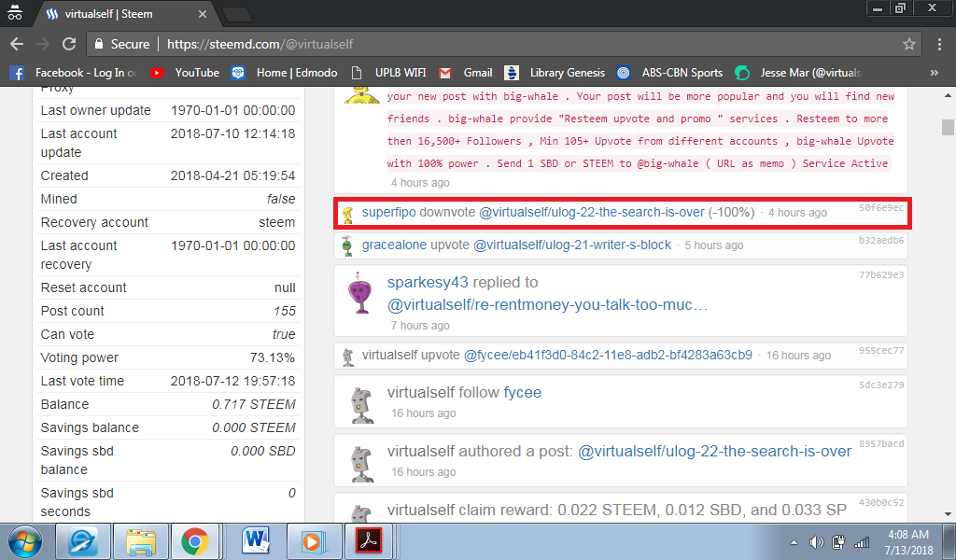Click transaction hash 955cec77
The height and width of the screenshot is (560, 956).
point(881,350)
